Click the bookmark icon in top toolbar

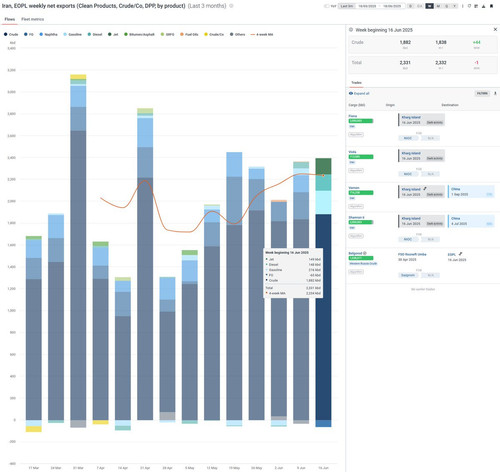pos(491,6)
